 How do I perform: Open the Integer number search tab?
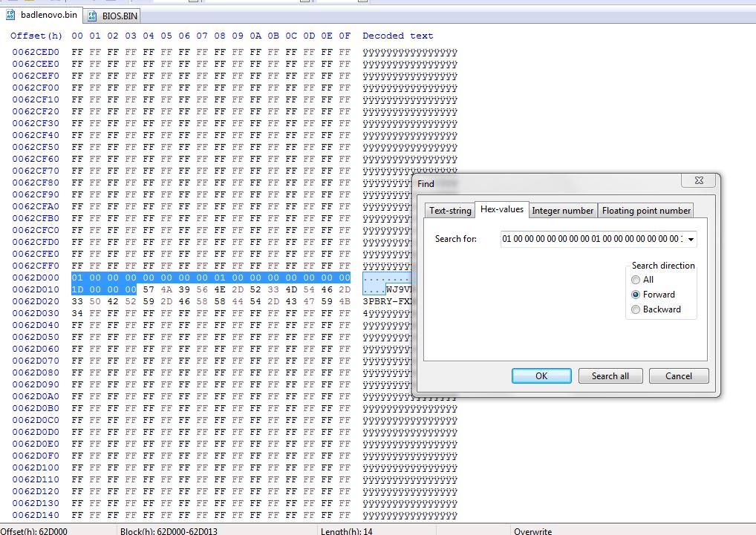pos(563,211)
